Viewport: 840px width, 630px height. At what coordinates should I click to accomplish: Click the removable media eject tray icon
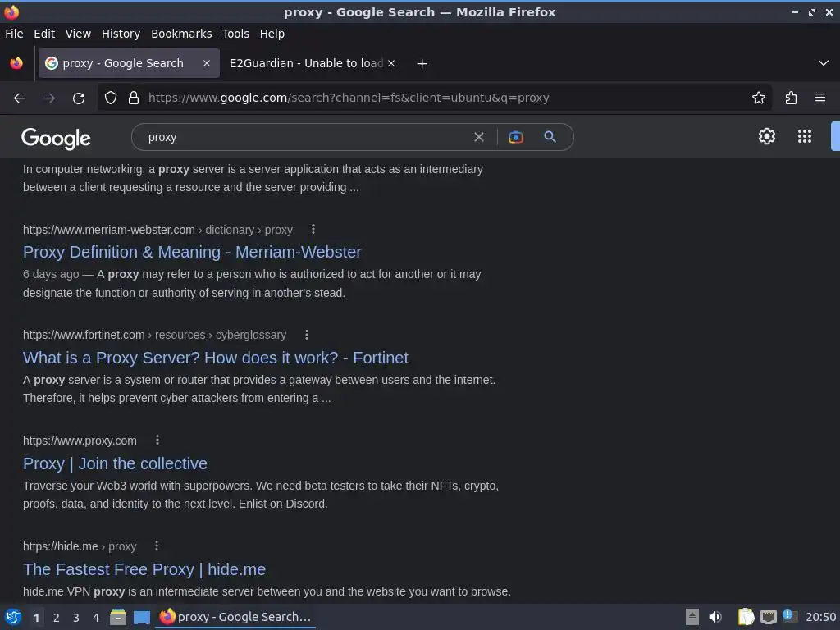point(692,617)
